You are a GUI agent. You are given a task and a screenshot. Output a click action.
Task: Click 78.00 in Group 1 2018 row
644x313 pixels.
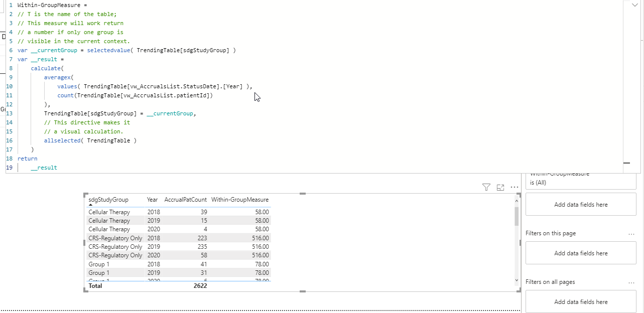coord(262,264)
